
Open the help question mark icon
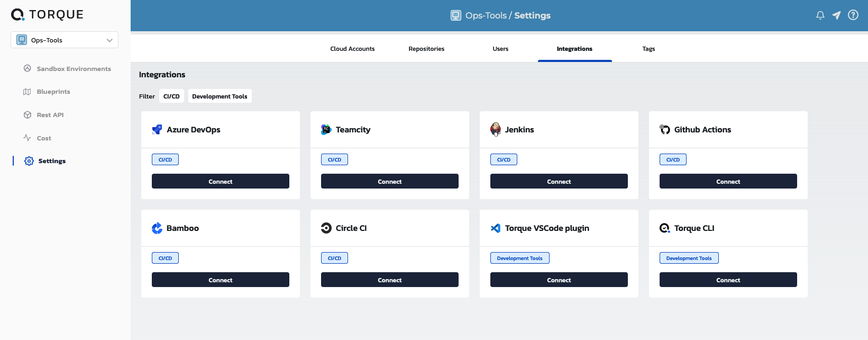point(853,15)
